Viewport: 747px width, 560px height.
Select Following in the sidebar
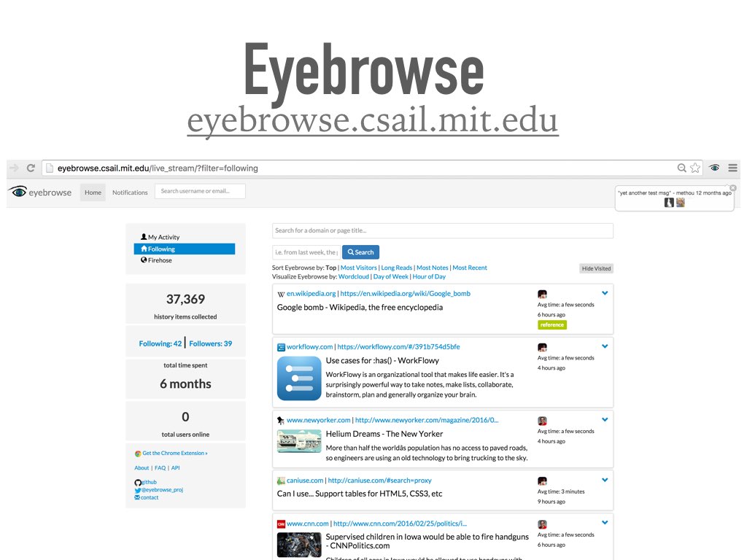tap(185, 249)
